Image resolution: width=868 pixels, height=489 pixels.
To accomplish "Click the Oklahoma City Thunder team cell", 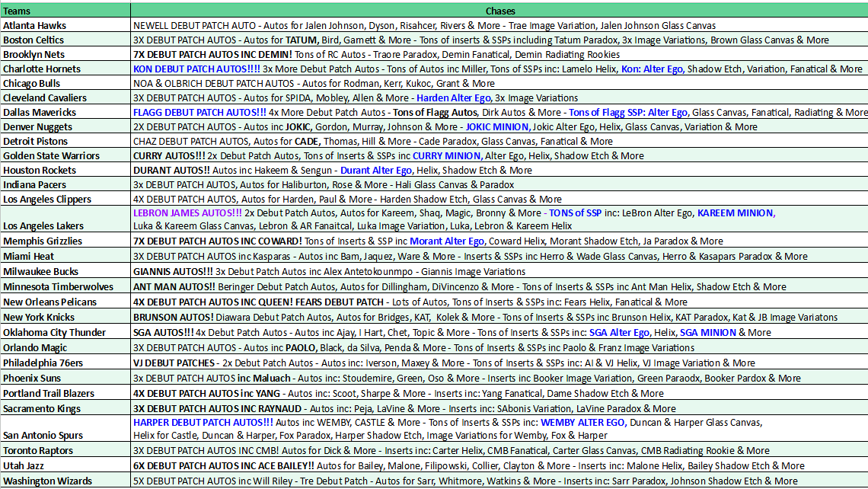I will pyautogui.click(x=65, y=332).
